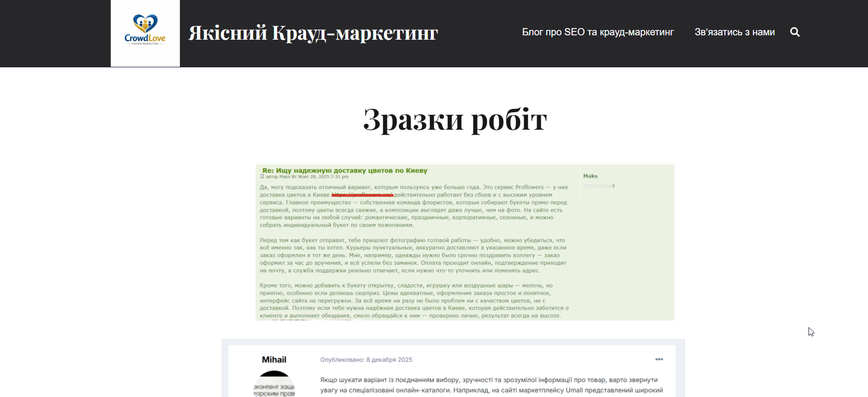The height and width of the screenshot is (397, 868).
Task: Click Mihail's avatar image
Action: click(x=274, y=384)
